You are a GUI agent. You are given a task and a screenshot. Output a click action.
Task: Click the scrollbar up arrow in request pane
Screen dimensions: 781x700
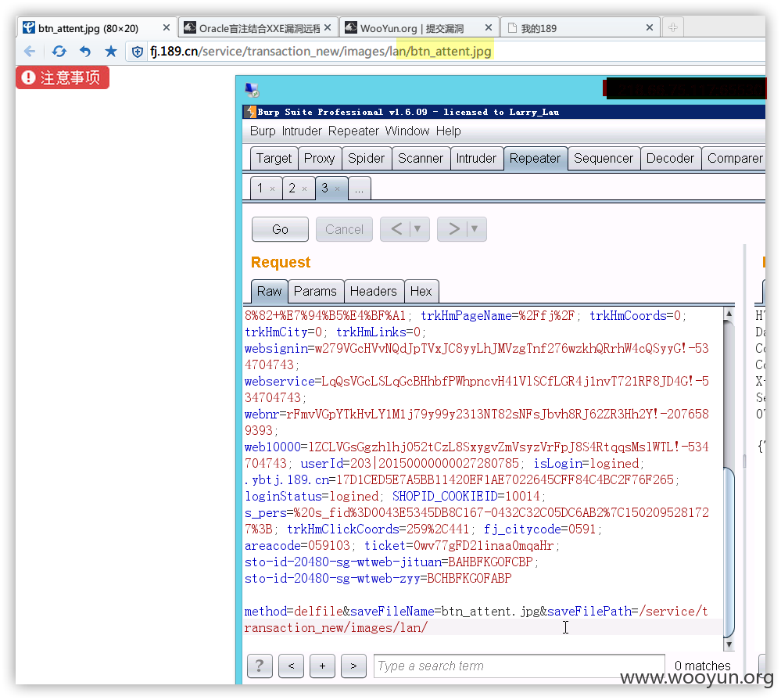729,314
